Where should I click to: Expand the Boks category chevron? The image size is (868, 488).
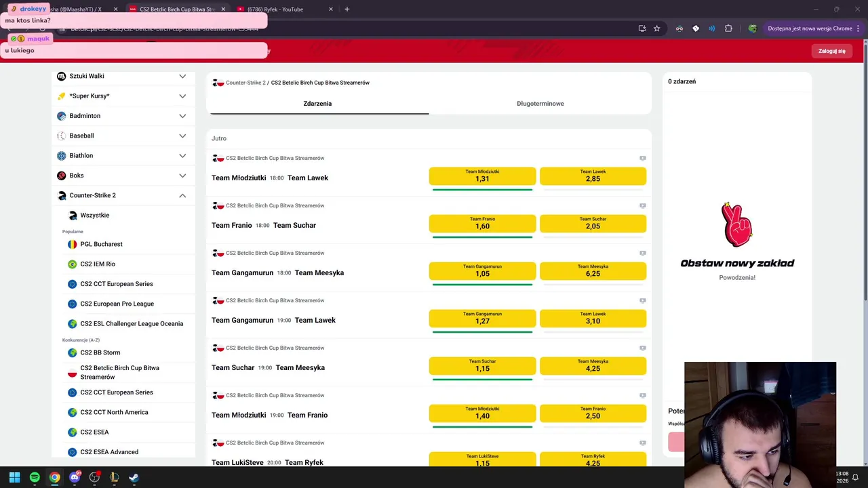tap(182, 176)
